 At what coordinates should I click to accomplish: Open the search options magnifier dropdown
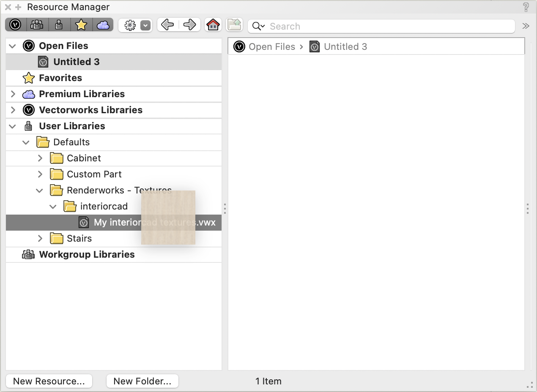click(x=258, y=26)
